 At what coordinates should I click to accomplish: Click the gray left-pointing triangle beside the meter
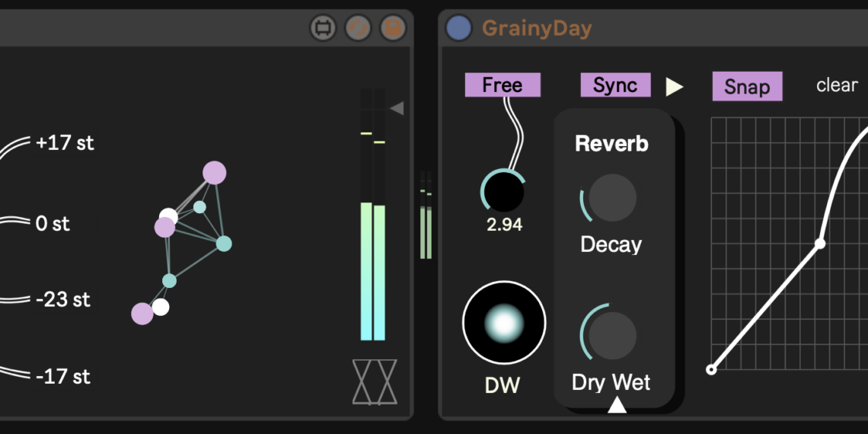(x=396, y=109)
